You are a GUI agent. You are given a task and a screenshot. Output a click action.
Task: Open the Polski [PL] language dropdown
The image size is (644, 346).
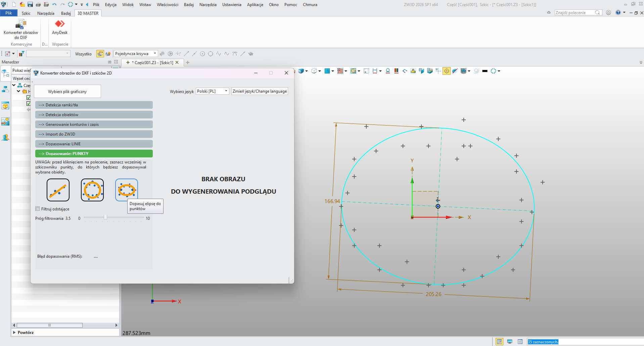pyautogui.click(x=212, y=91)
